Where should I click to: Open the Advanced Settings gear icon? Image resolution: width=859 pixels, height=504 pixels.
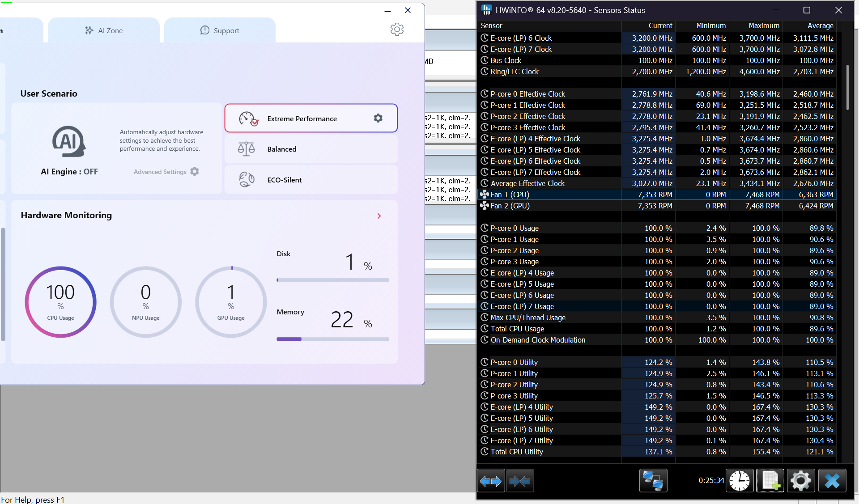195,171
